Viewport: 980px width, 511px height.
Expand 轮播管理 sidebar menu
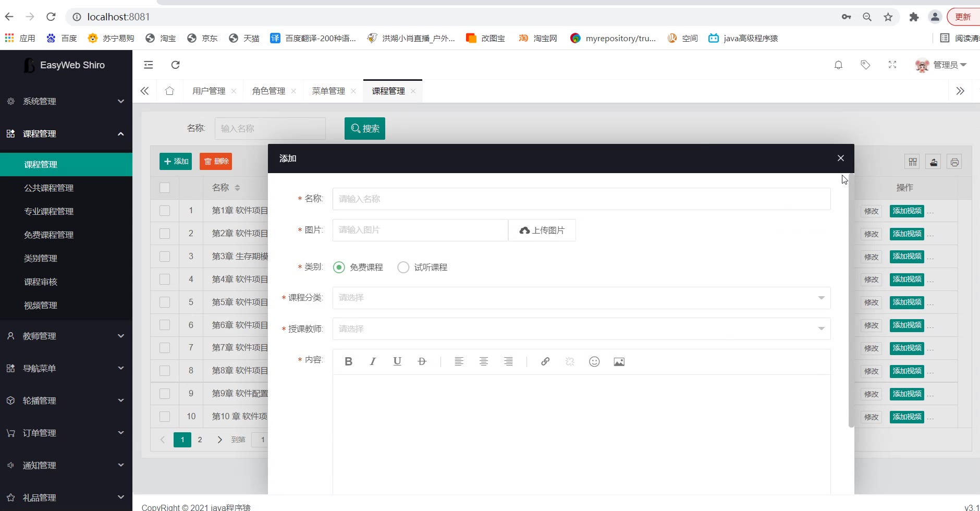coord(66,400)
